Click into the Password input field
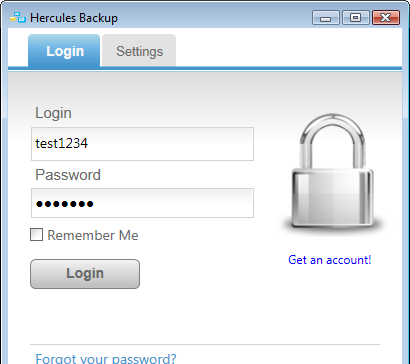 pos(142,203)
